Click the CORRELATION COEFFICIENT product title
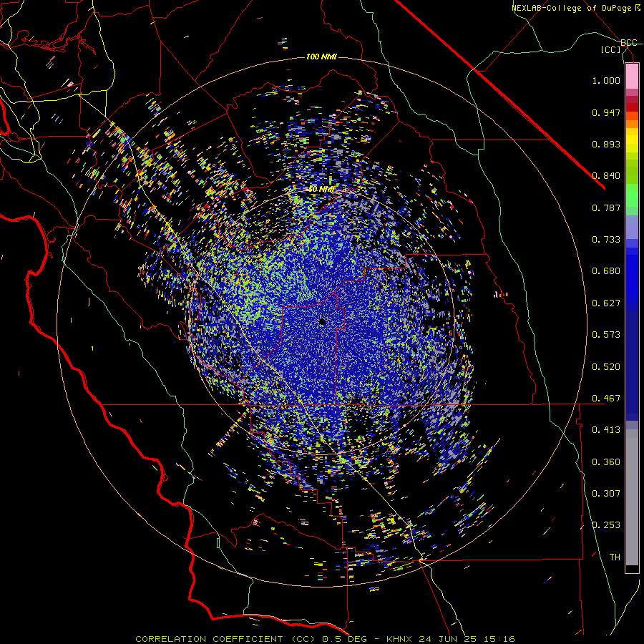The height and width of the screenshot is (644, 644). click(x=227, y=639)
